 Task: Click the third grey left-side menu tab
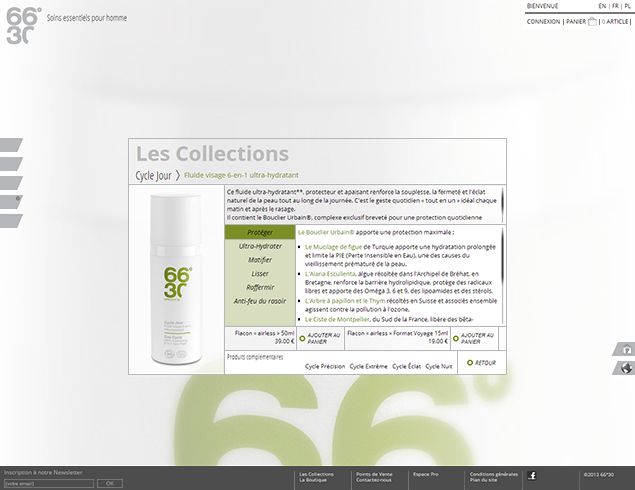11,183
